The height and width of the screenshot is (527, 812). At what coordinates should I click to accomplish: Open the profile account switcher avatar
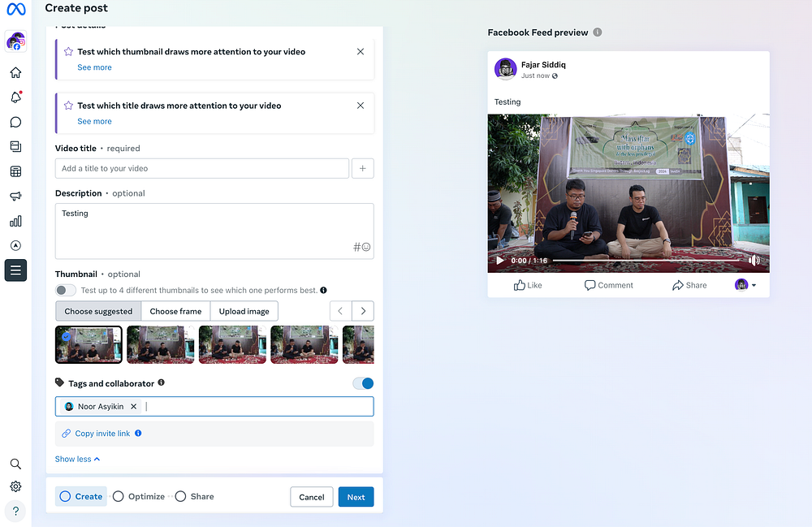[x=15, y=41]
